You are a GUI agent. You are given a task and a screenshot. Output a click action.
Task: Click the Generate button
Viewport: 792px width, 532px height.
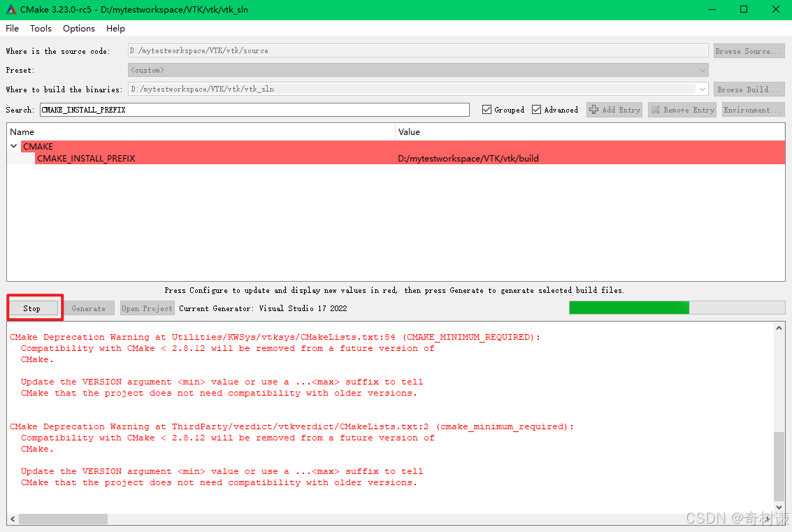88,308
